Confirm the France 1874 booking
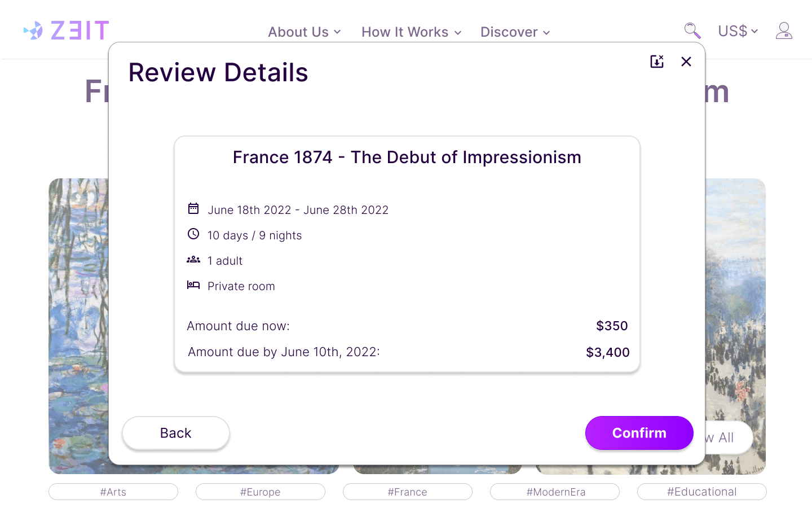 [639, 433]
